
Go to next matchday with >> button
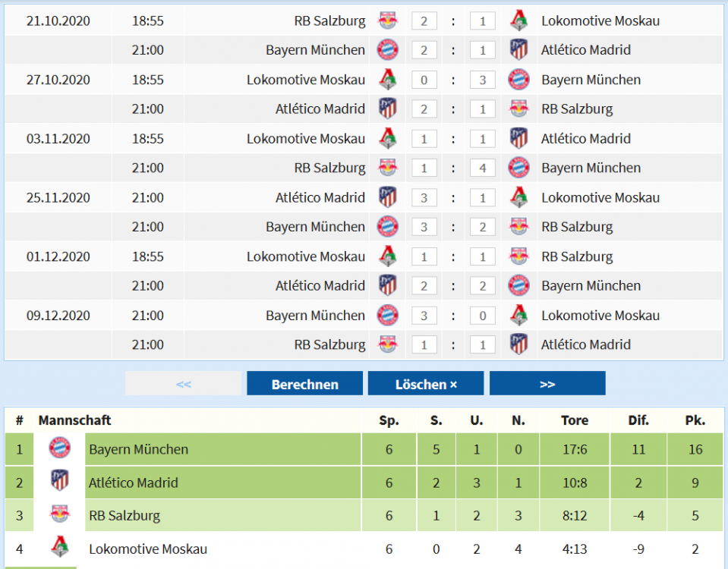pyautogui.click(x=547, y=384)
